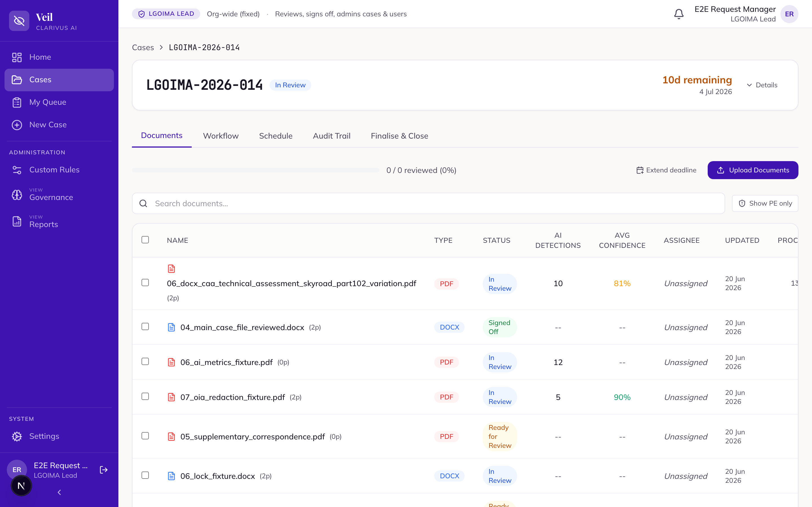
Task: Open the ER user avatar menu
Action: [x=789, y=14]
